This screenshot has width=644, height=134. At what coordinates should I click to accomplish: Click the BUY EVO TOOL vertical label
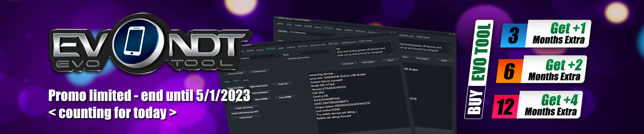click(479, 70)
